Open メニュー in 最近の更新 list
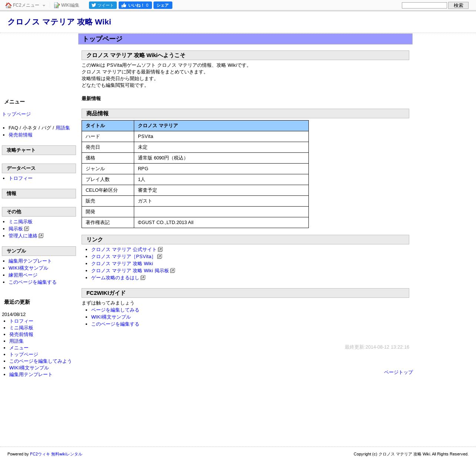Image resolution: width=476 pixels, height=461 pixels. pyautogui.click(x=19, y=348)
